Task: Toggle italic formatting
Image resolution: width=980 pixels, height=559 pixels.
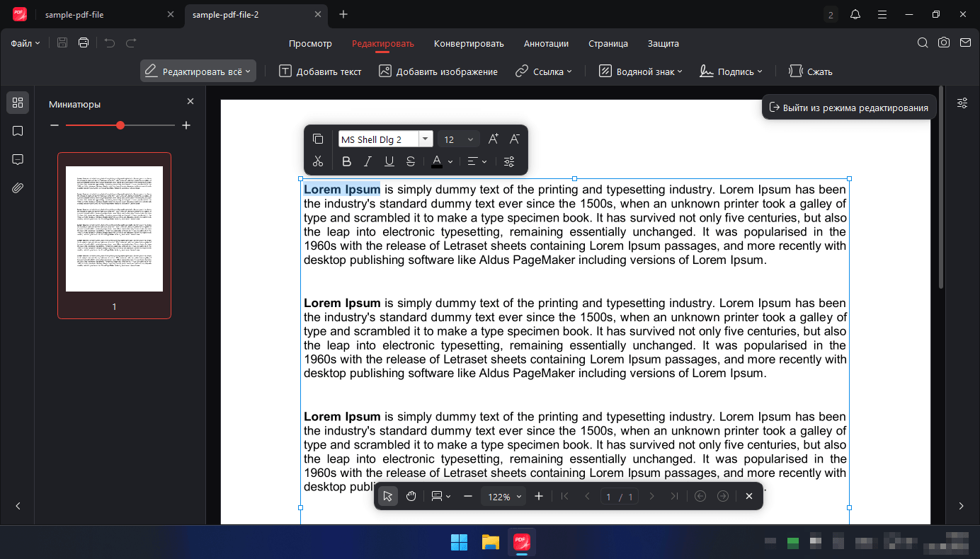Action: coord(367,161)
